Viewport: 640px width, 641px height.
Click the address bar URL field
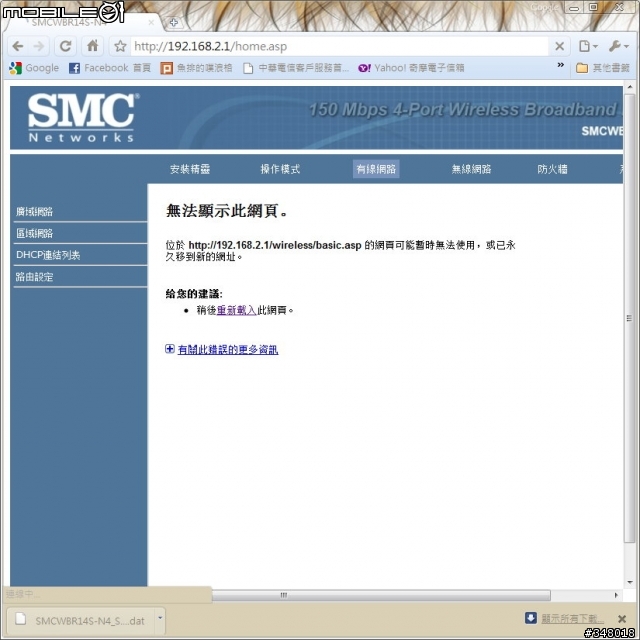coord(339,46)
